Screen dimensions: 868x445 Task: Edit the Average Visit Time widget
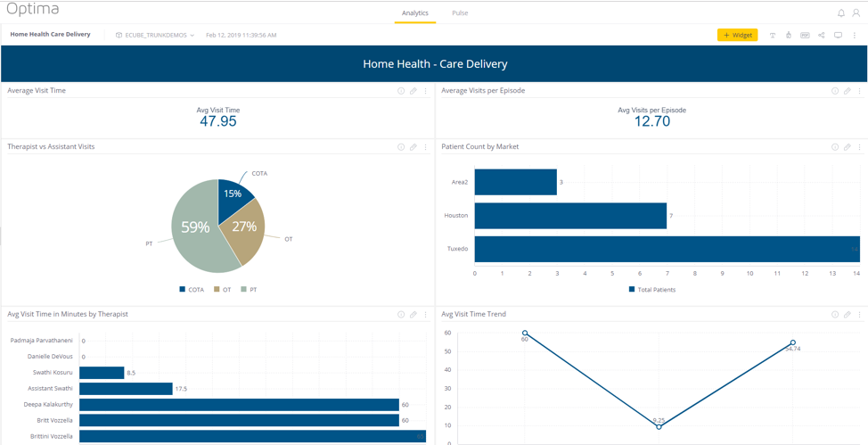(413, 91)
